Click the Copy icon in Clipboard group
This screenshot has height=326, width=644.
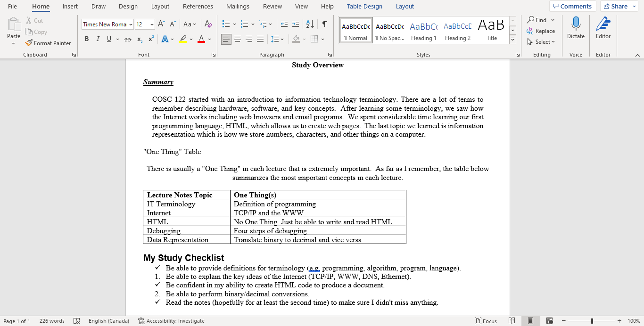coord(29,32)
